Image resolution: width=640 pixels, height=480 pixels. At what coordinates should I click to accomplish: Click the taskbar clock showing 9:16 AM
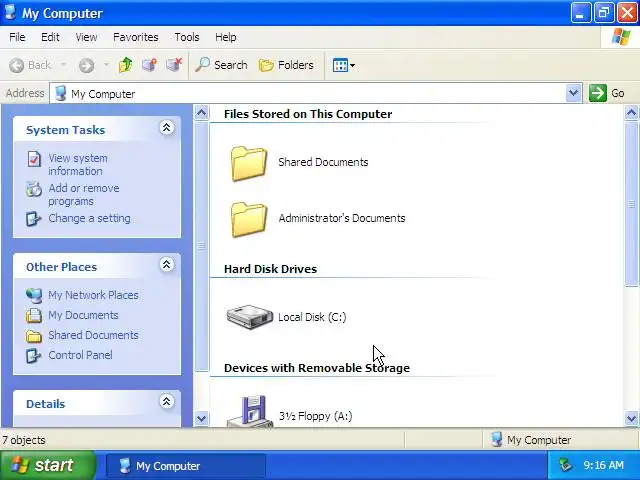603,465
